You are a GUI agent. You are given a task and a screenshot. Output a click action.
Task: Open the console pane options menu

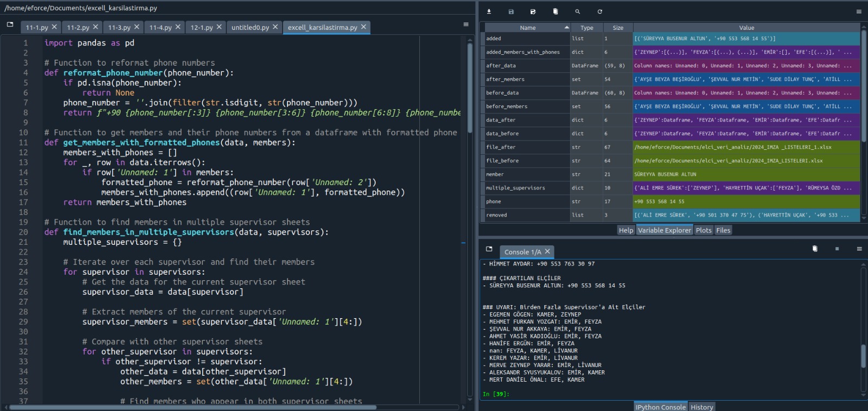(x=859, y=249)
